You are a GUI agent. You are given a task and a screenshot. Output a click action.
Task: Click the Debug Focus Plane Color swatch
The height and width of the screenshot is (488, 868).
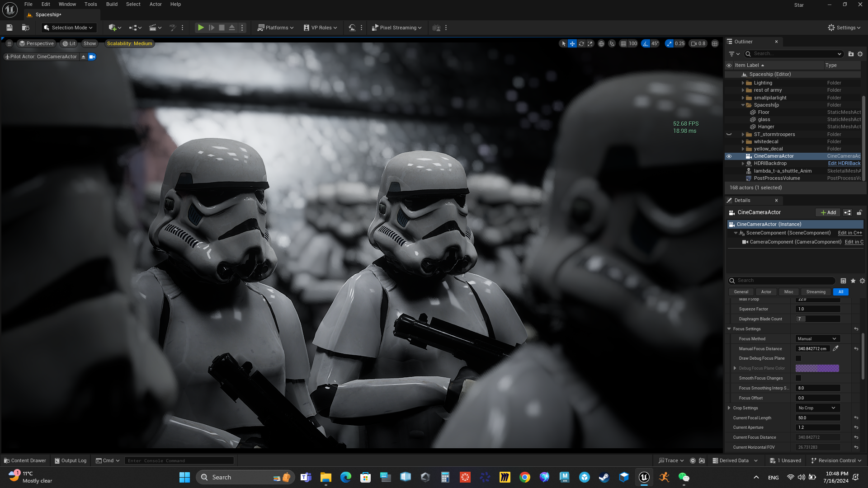[x=817, y=368]
